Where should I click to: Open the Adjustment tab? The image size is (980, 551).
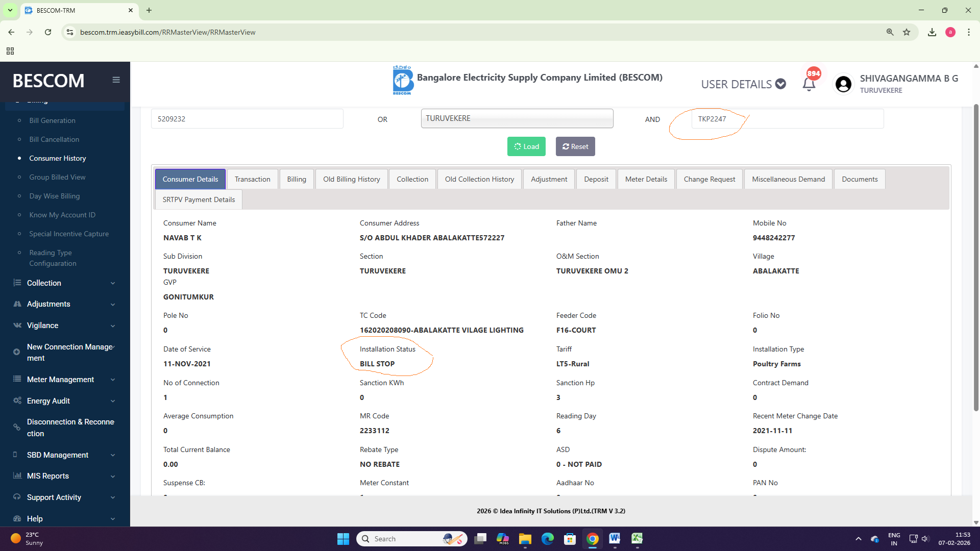click(549, 179)
